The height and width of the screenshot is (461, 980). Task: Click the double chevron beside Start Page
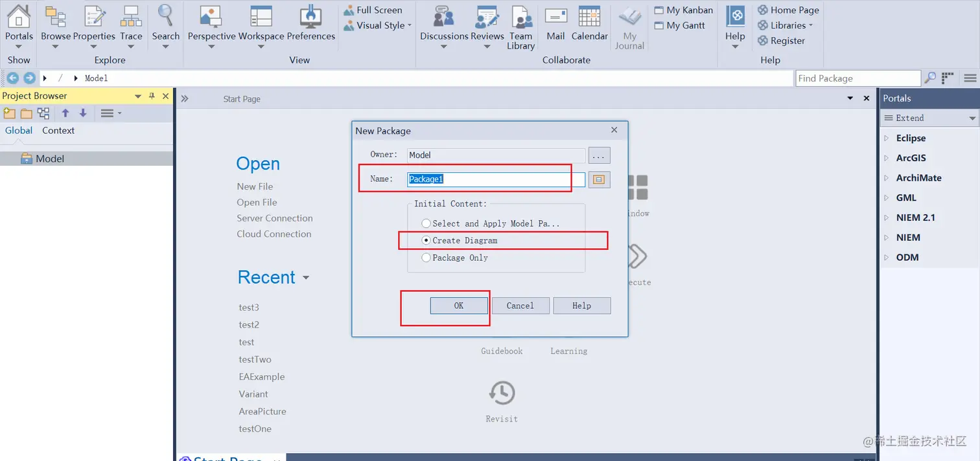[185, 98]
